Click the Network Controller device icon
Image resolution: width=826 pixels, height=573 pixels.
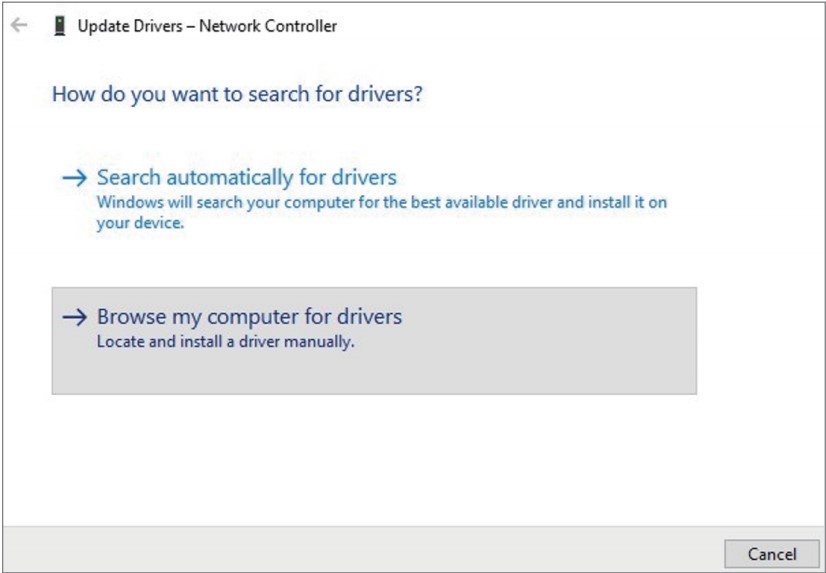click(x=59, y=26)
